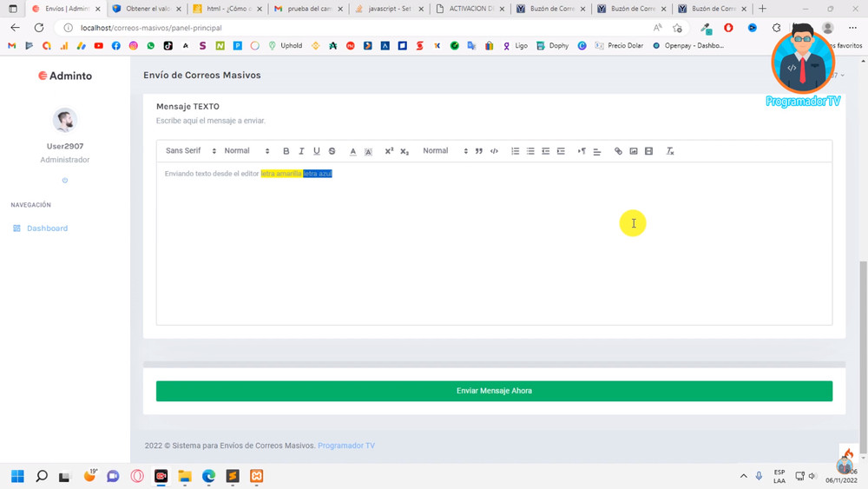Switch to the ACTIVACION D tab
Screen dimensions: 868x489
(x=470, y=9)
